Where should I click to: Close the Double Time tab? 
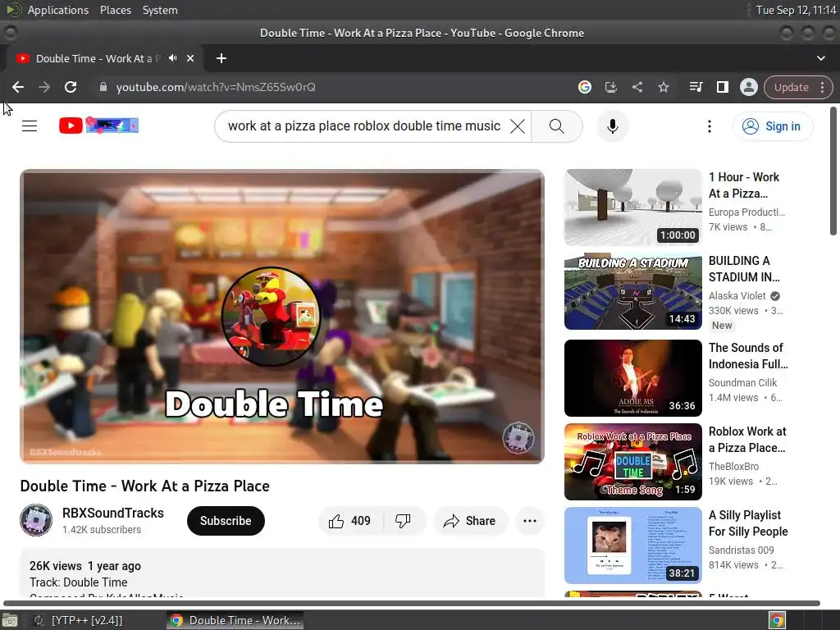[190, 58]
